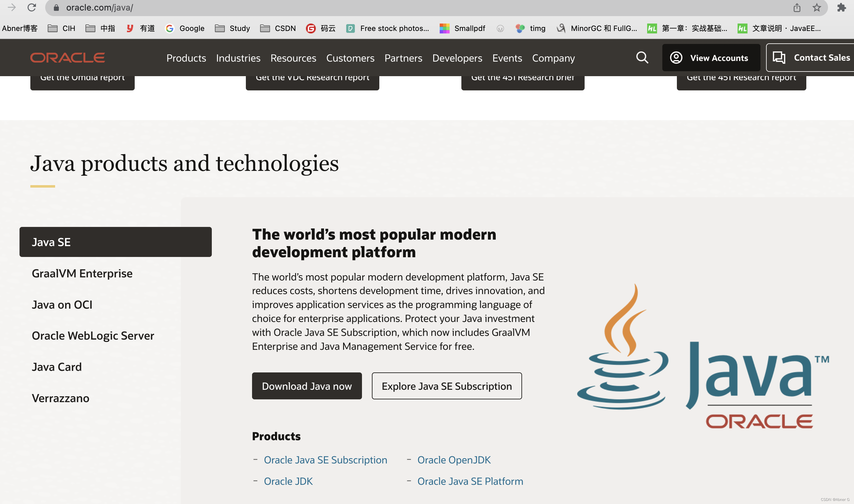Select the Verrazzano tab
854x504 pixels.
[x=60, y=398]
